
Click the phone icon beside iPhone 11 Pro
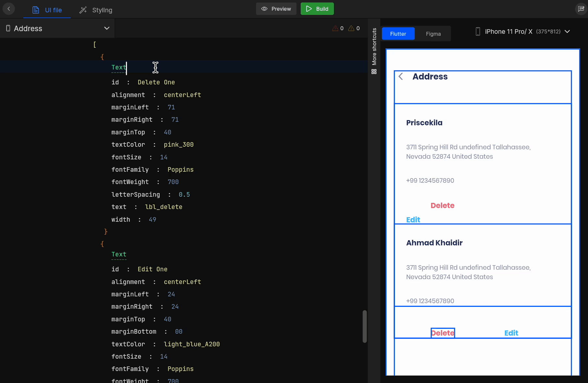(478, 31)
